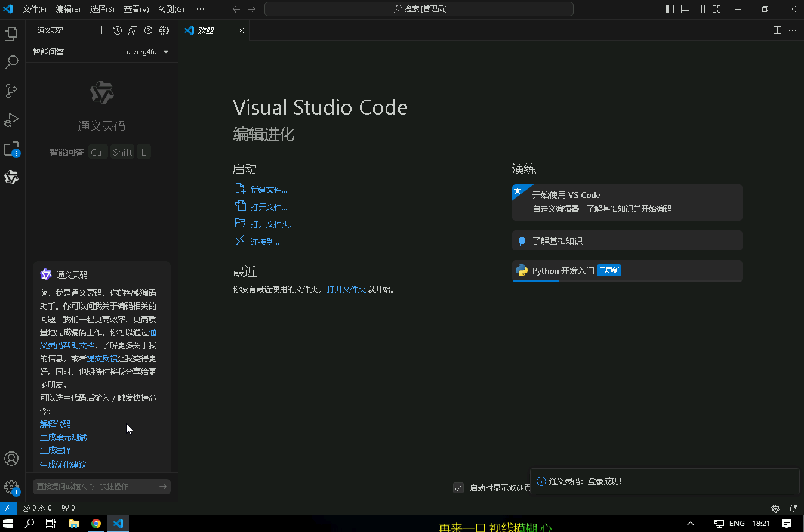
Task: Click the forwarded ports indicator showing 0
Action: pyautogui.click(x=69, y=508)
